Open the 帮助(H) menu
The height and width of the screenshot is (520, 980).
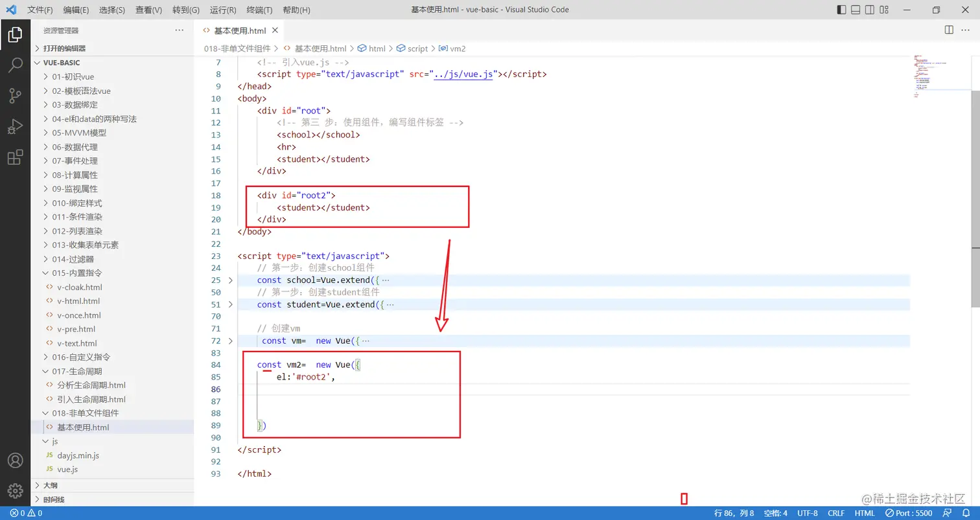point(297,10)
